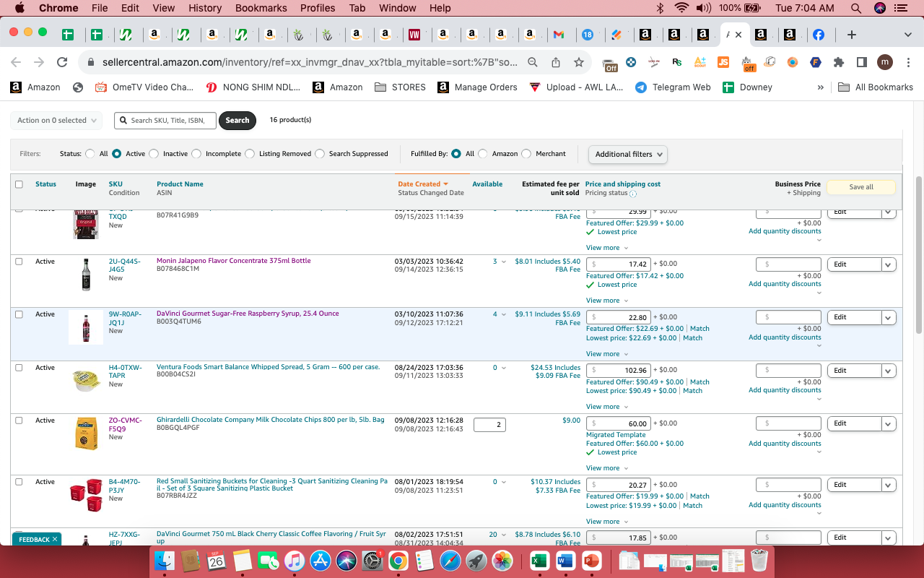
Task: Tick the select-all checkbox in table header
Action: click(19, 184)
